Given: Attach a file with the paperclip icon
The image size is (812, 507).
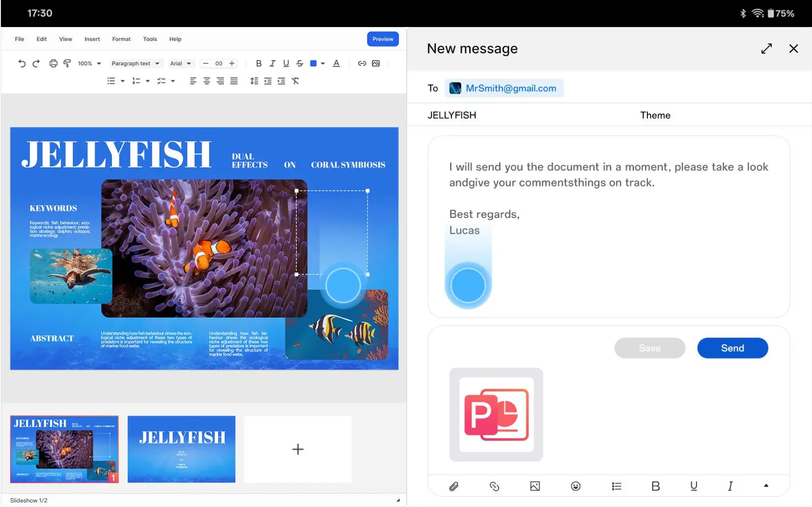Looking at the screenshot, I should [x=453, y=486].
